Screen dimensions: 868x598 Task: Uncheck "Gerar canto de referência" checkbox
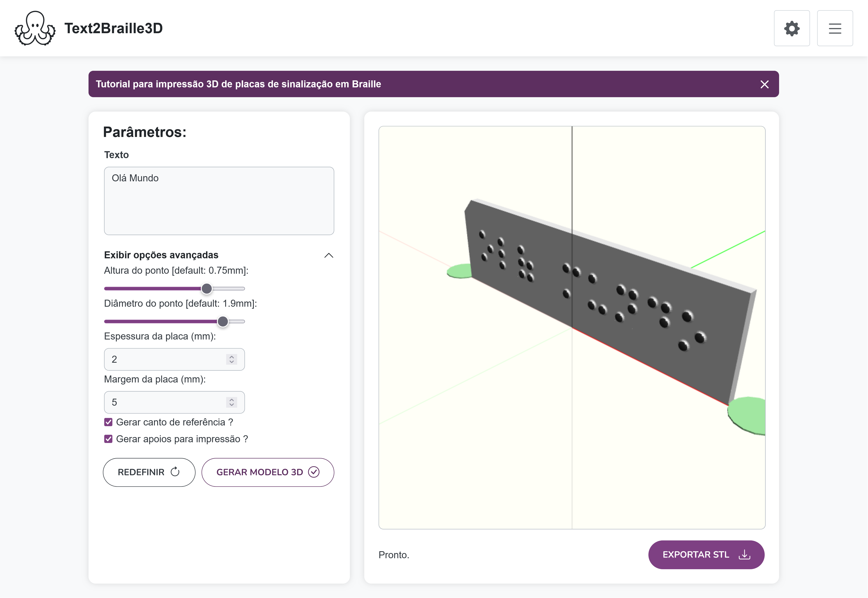click(108, 422)
